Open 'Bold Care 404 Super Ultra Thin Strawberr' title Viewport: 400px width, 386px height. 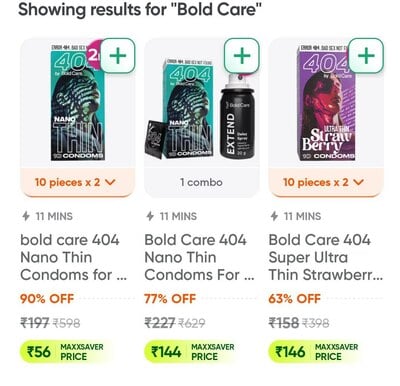(x=326, y=257)
